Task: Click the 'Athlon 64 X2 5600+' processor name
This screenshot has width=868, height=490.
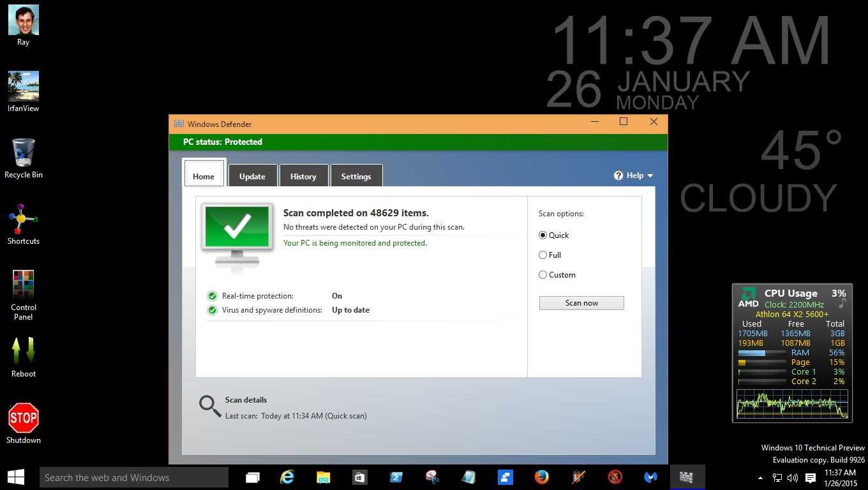Action: [x=792, y=314]
